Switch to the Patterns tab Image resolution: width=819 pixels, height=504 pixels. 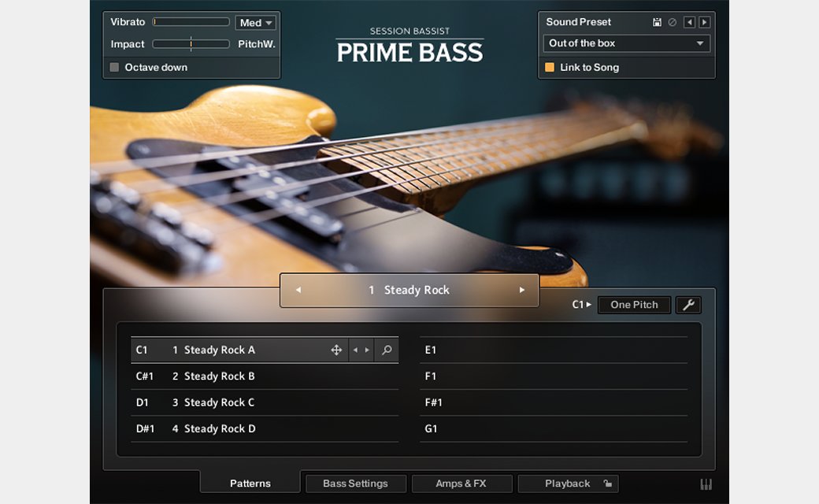coord(250,483)
